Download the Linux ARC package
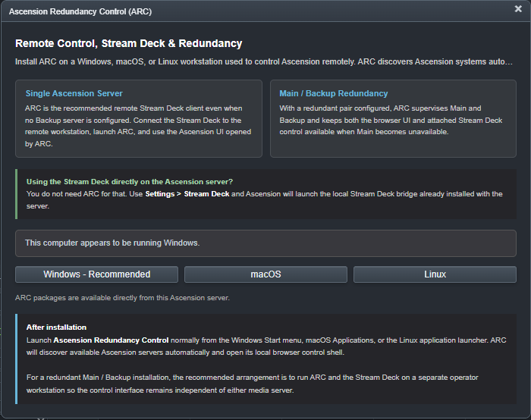This screenshot has height=420, width=531. point(435,274)
